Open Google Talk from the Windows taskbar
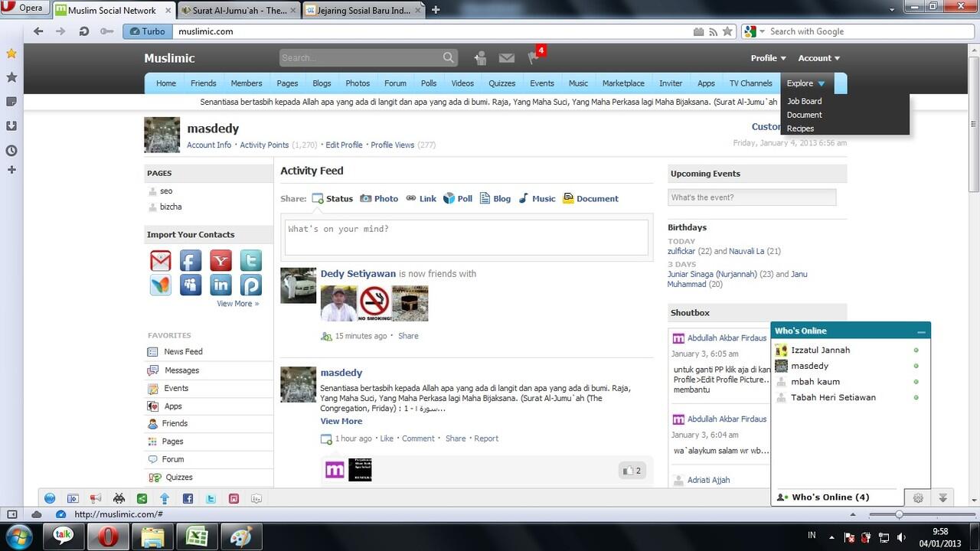This screenshot has height=551, width=980. click(x=64, y=536)
